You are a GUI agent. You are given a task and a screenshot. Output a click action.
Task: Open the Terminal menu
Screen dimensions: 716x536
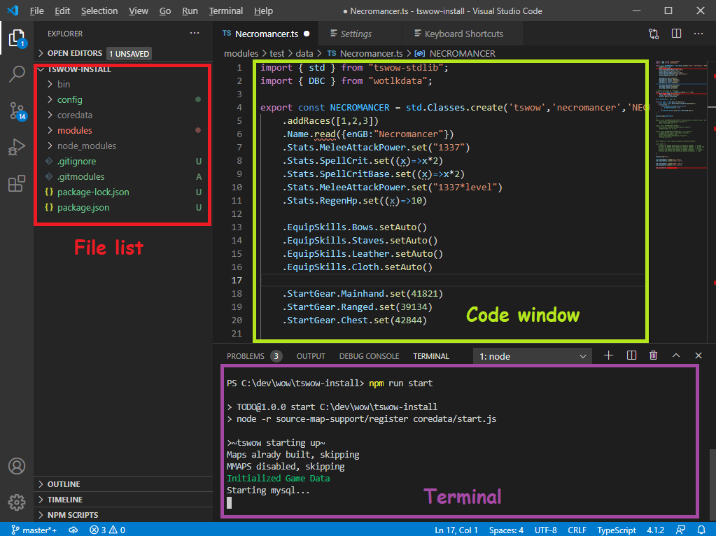pos(226,10)
